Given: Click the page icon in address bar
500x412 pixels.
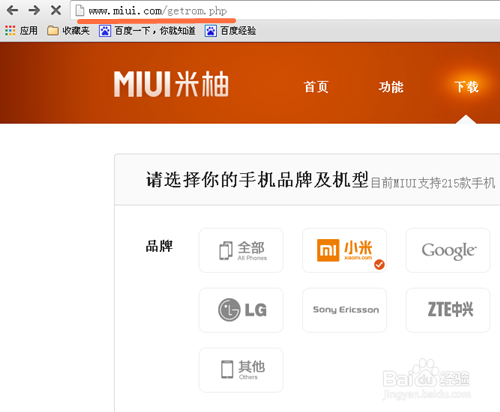Looking at the screenshot, I should click(x=80, y=11).
